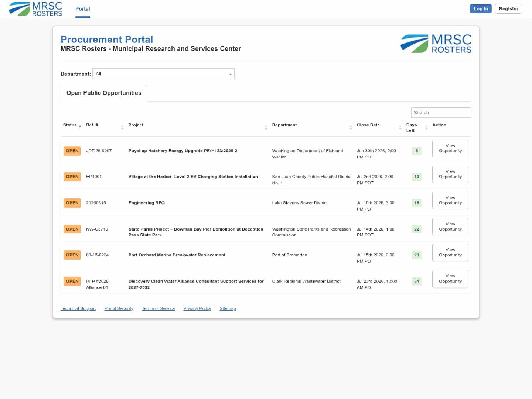Click reference number EP1001

click(x=94, y=177)
